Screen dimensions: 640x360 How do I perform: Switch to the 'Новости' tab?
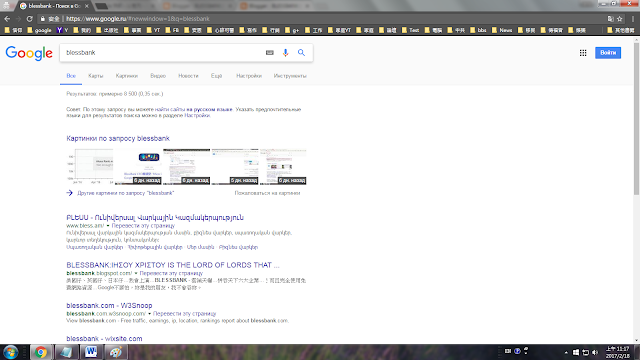pyautogui.click(x=188, y=76)
